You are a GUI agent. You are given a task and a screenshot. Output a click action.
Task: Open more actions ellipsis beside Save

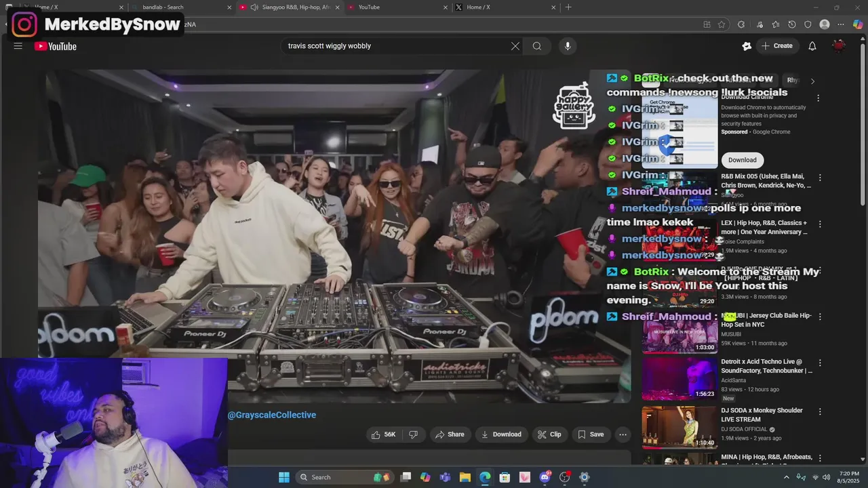point(623,434)
